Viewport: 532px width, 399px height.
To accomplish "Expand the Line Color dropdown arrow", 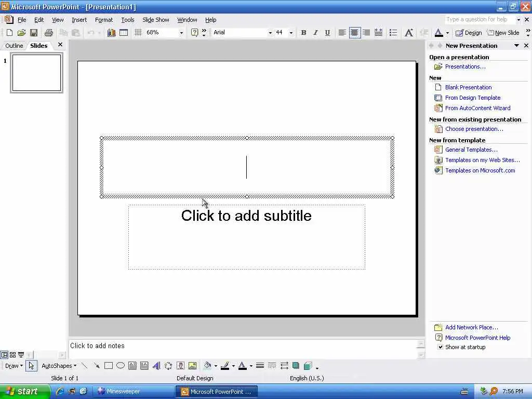I will coord(233,366).
